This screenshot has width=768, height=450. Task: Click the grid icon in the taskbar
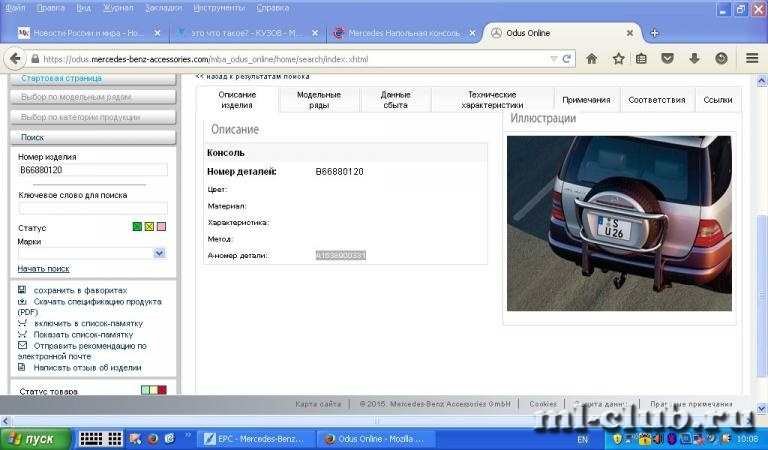coord(115,439)
